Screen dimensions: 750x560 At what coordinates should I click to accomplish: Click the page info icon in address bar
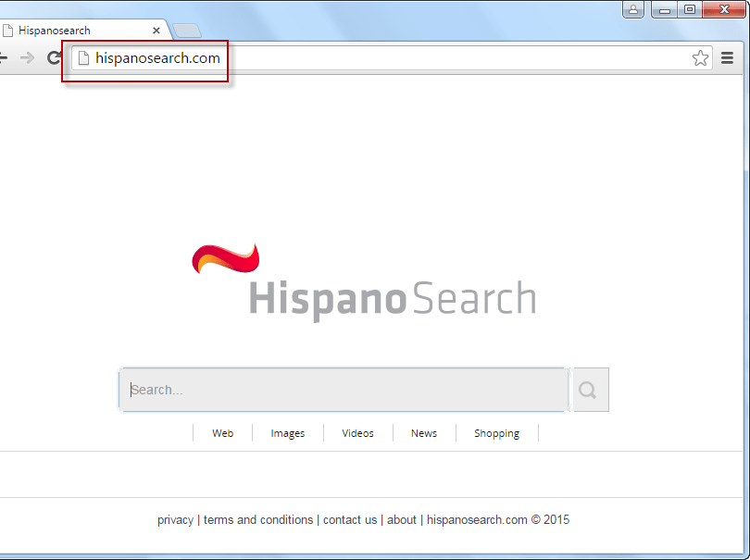click(83, 58)
